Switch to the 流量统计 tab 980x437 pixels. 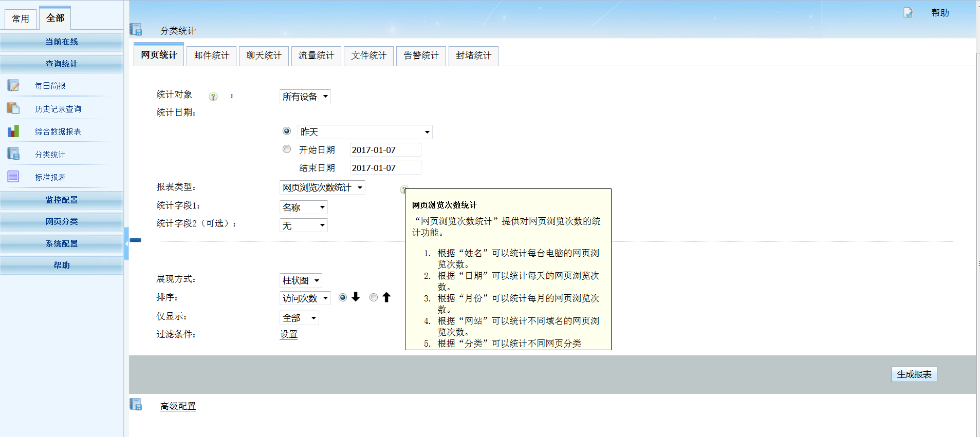[x=316, y=55]
